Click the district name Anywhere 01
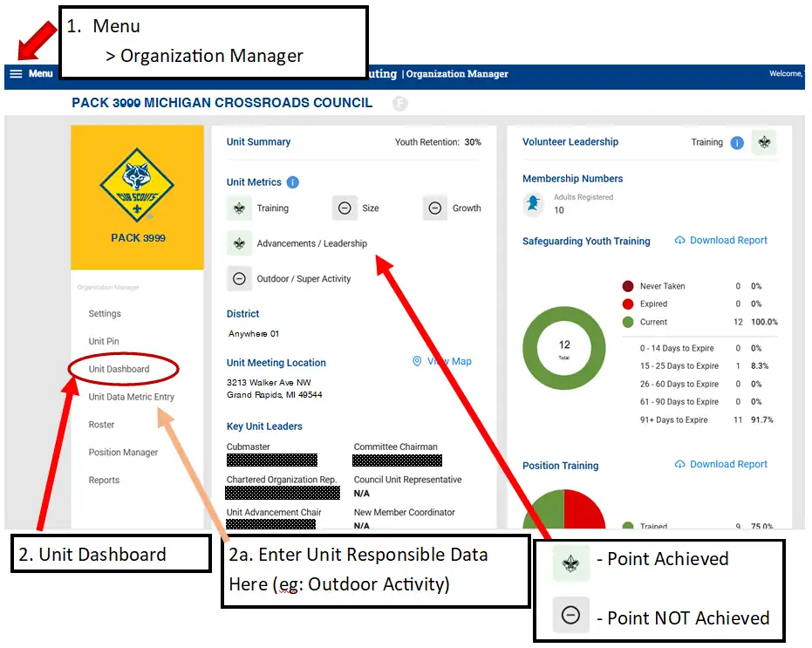Screen dimensions: 812x648 254,333
